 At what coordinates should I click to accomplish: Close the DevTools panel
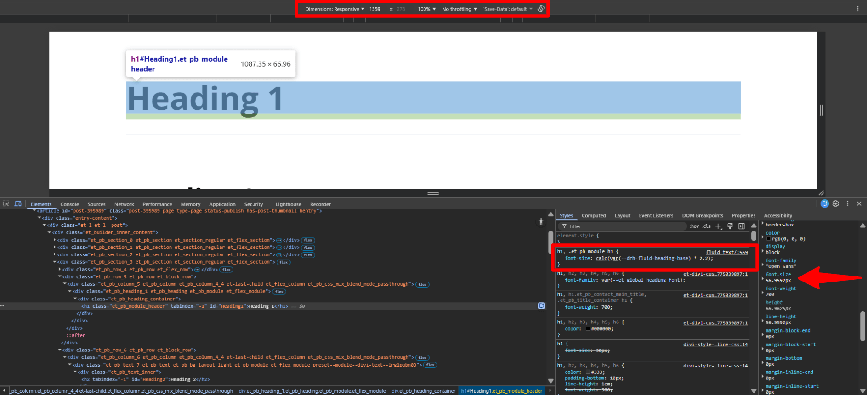[859, 203]
